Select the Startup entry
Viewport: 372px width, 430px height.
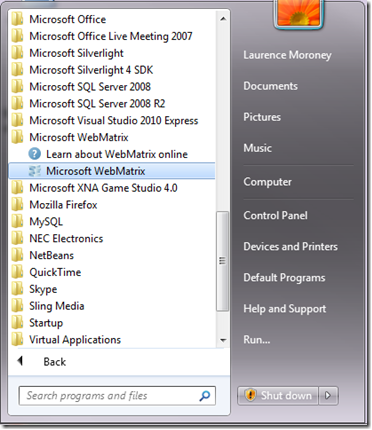pos(112,323)
